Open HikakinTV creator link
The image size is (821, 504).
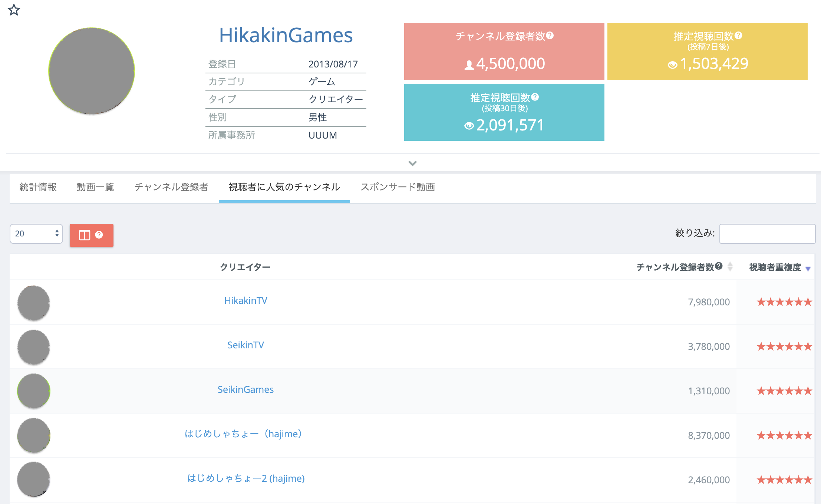click(x=245, y=301)
